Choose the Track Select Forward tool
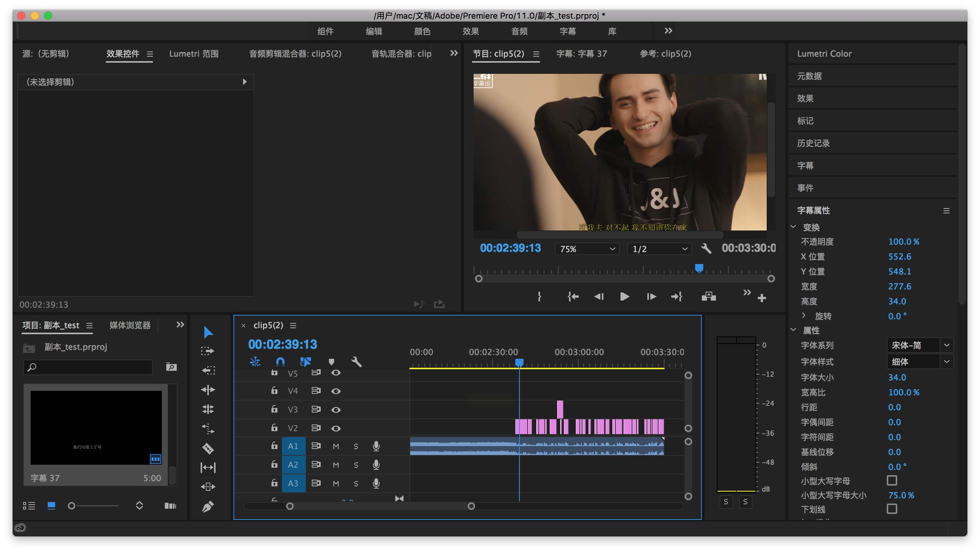The height and width of the screenshot is (552, 980). [208, 351]
